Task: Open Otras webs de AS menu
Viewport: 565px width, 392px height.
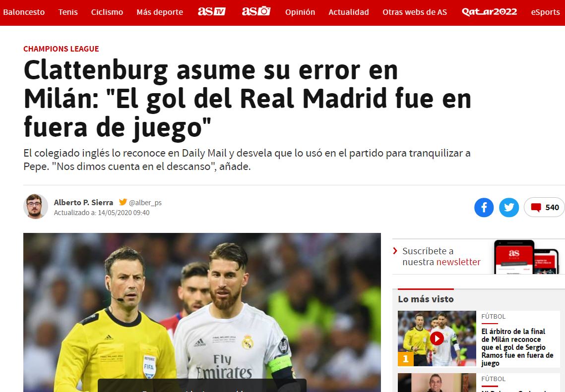Action: click(x=414, y=12)
